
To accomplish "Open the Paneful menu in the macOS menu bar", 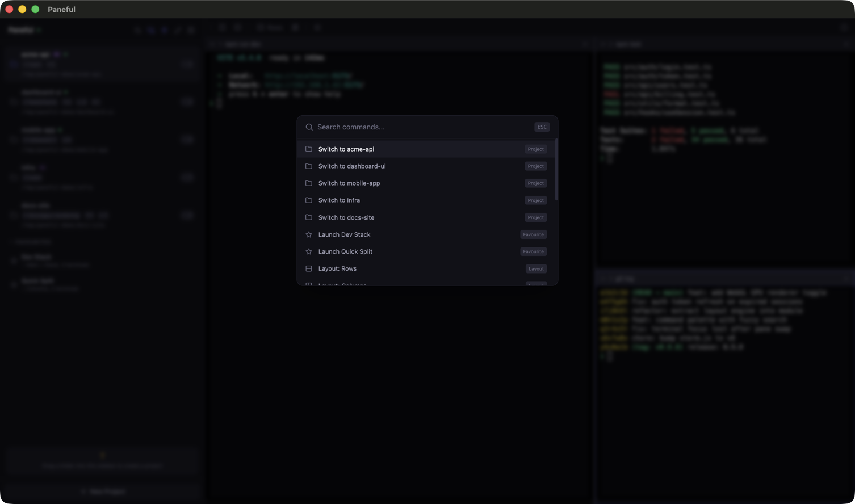I will coord(61,9).
